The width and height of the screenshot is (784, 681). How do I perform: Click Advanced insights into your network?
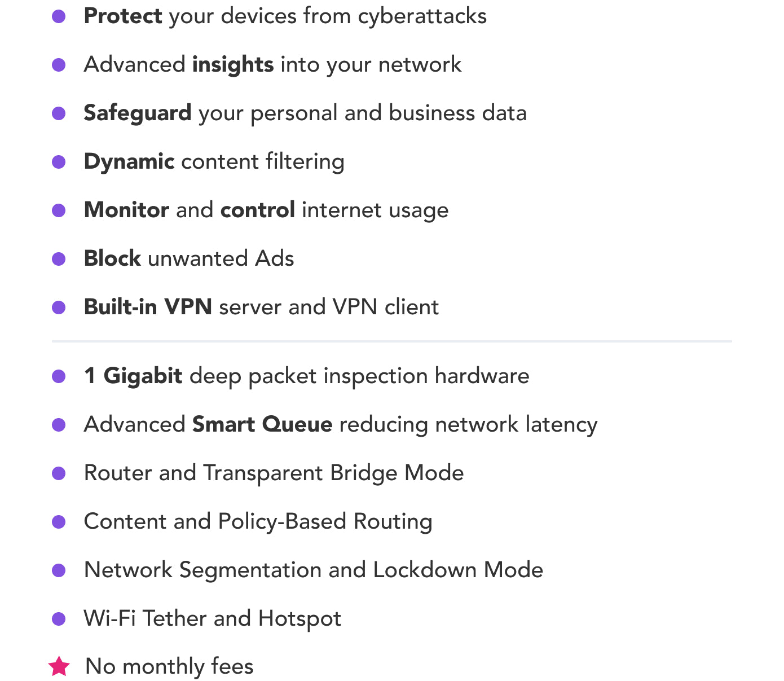272,65
